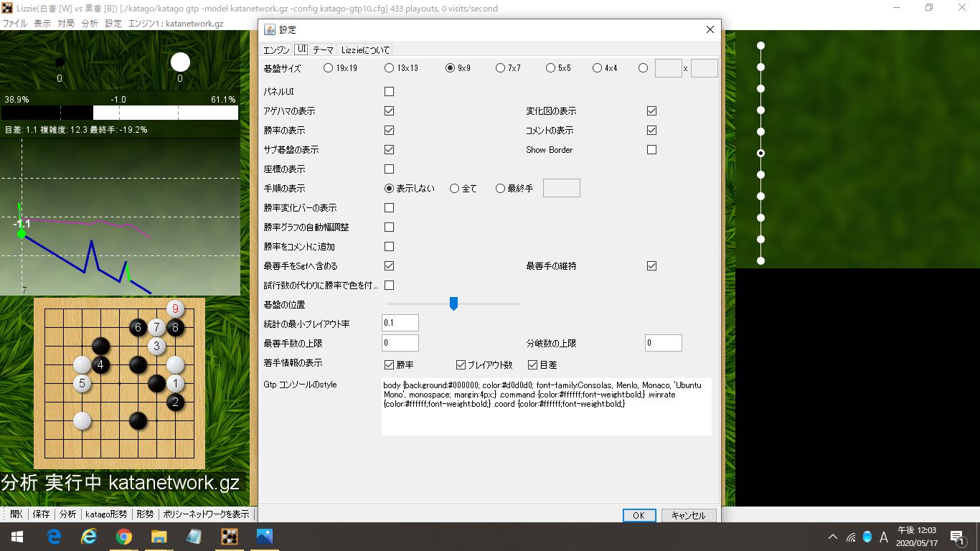The image size is (980, 551).
Task: Select 5x5 board size
Action: pyautogui.click(x=550, y=68)
